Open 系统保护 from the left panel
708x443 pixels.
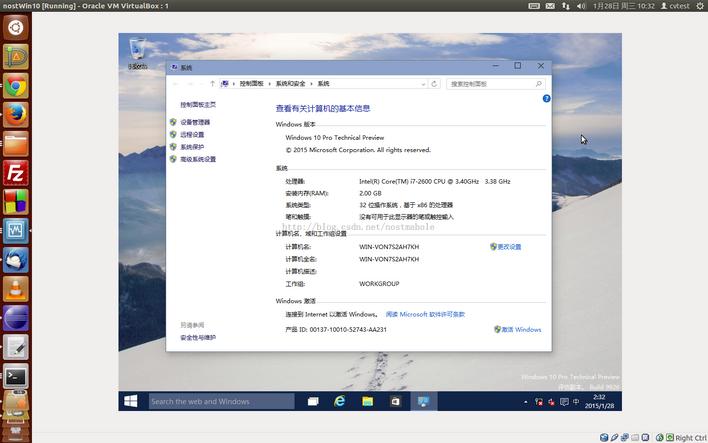pyautogui.click(x=192, y=147)
